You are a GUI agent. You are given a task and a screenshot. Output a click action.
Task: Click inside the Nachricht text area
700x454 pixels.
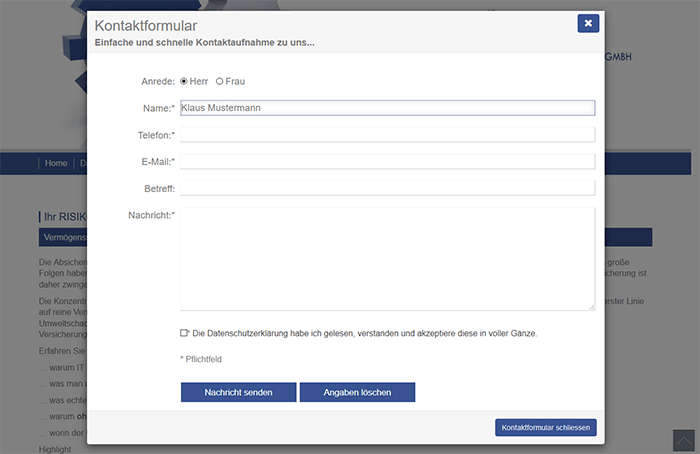click(388, 259)
